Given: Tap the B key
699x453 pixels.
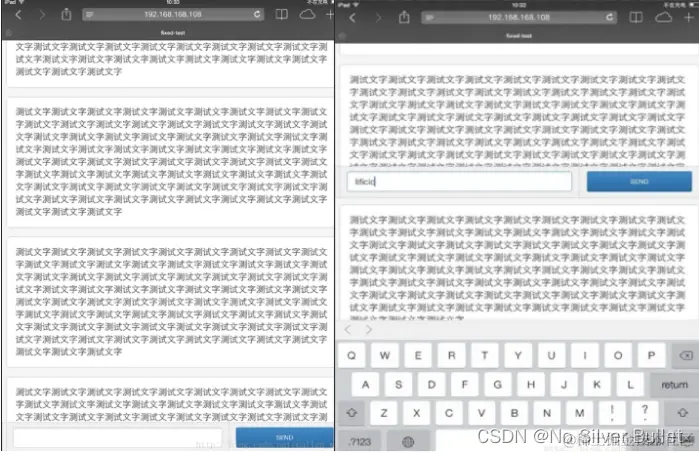Looking at the screenshot, I should pyautogui.click(x=514, y=413).
